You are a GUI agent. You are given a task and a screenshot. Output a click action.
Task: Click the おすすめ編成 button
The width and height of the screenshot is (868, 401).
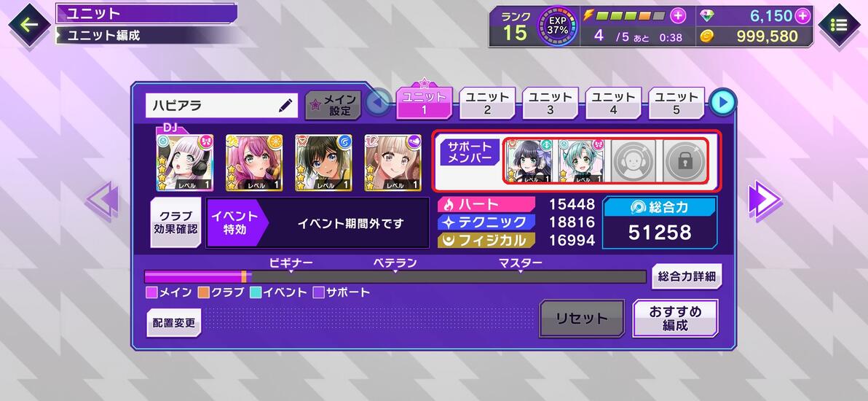tap(675, 319)
